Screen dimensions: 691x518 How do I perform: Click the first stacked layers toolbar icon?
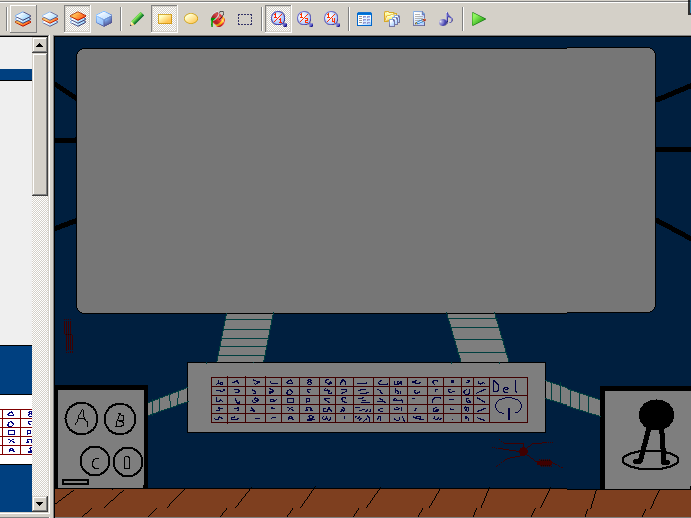pos(23,19)
